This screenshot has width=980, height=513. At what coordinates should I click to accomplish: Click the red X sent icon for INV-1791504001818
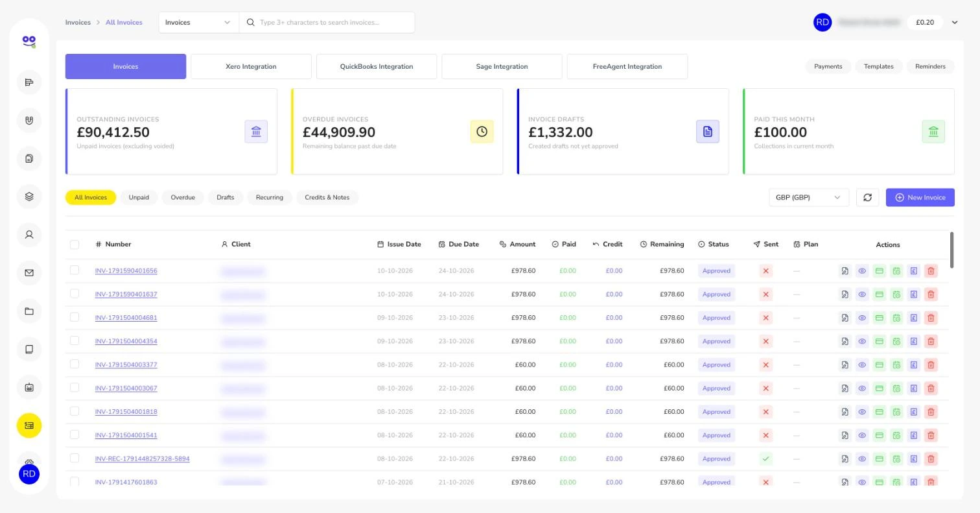click(x=765, y=412)
